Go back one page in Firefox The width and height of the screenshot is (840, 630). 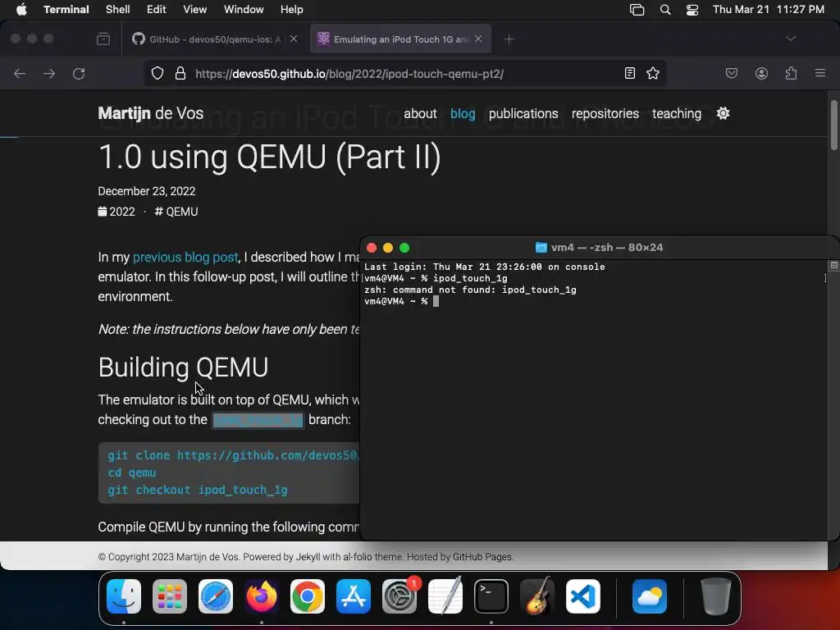pos(20,73)
